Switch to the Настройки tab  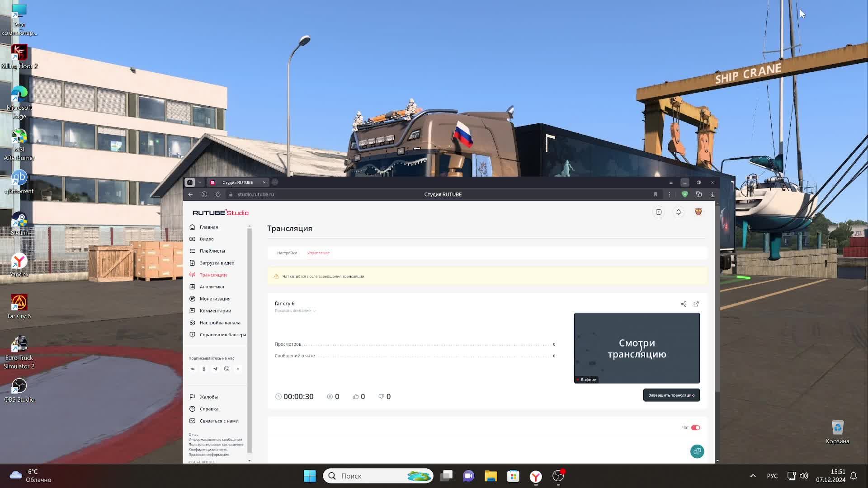coord(287,253)
